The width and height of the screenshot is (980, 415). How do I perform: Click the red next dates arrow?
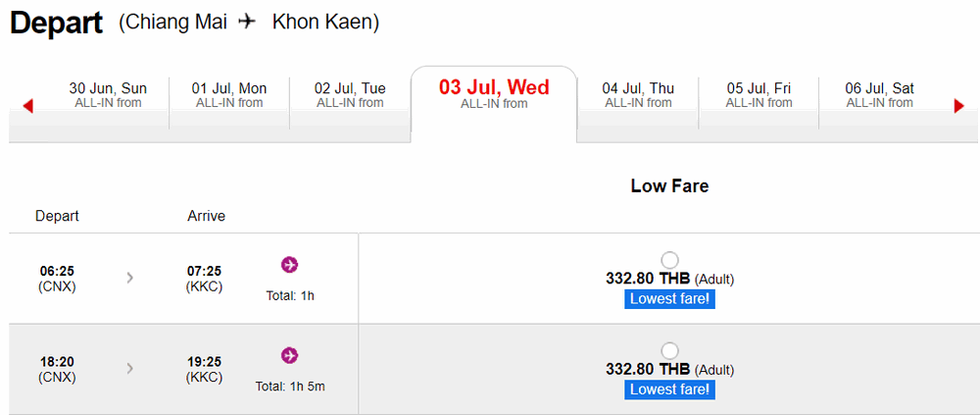pyautogui.click(x=958, y=106)
